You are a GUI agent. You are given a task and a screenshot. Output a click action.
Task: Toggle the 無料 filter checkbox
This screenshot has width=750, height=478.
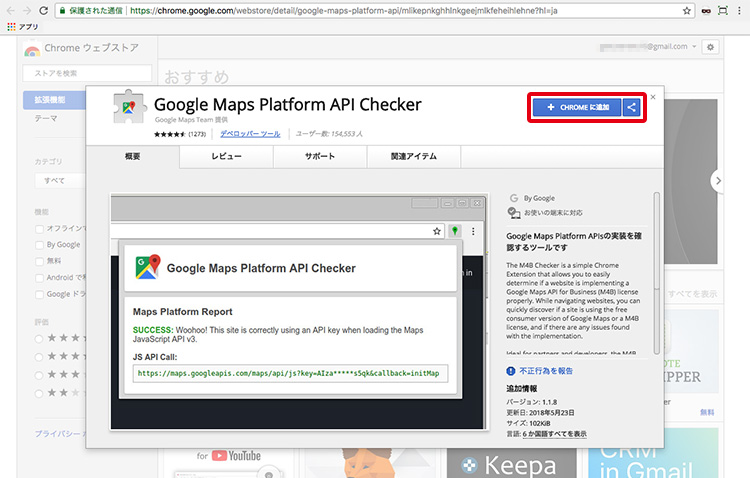[x=39, y=261]
